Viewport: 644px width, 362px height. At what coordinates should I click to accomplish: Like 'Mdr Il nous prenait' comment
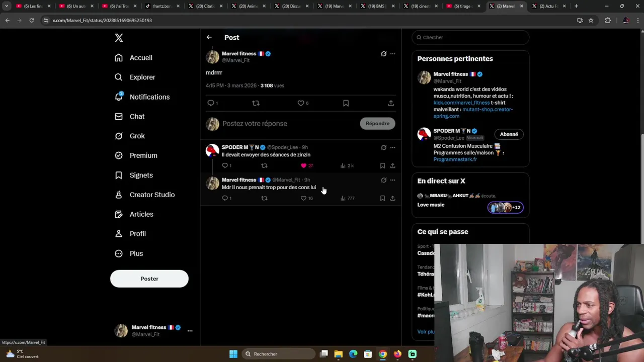(x=303, y=198)
